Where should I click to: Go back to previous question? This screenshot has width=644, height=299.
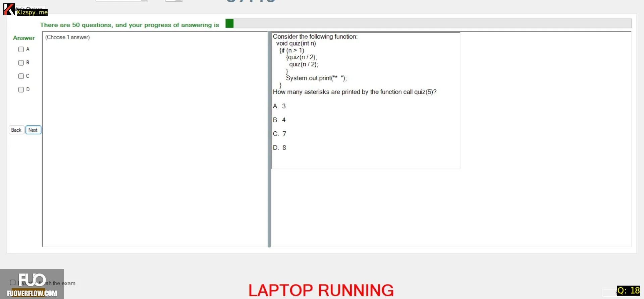tap(16, 130)
